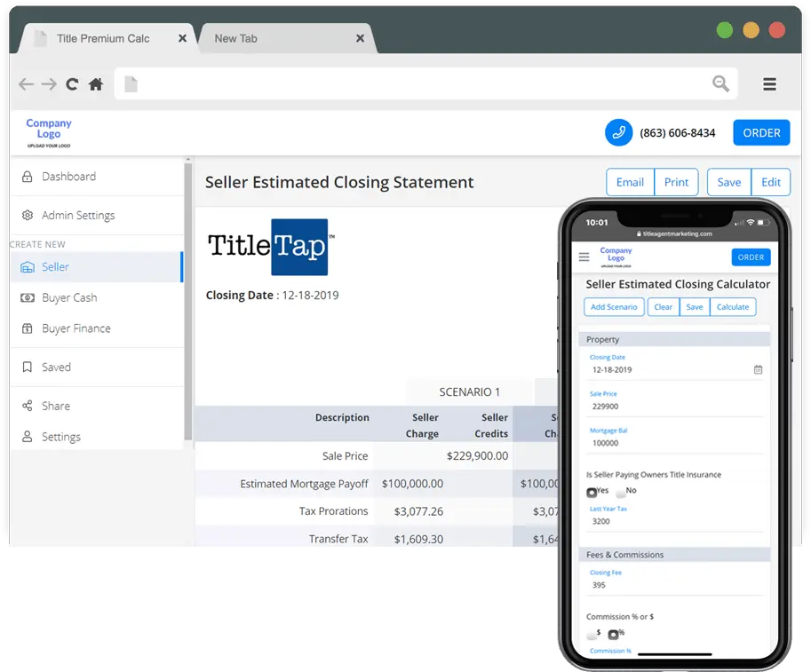The height and width of the screenshot is (672, 811).
Task: Tap the Calculate button on phone
Action: click(732, 306)
